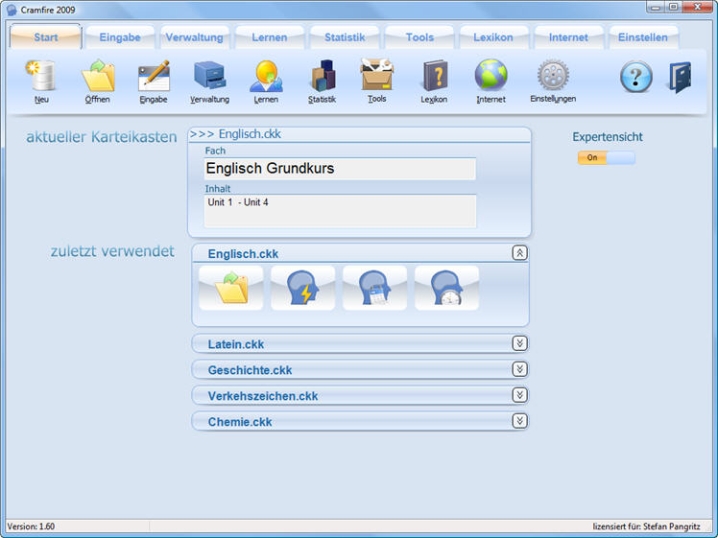Image resolution: width=718 pixels, height=538 pixels.
Task: Collapse the Englisch.ckk panel
Action: coord(519,253)
